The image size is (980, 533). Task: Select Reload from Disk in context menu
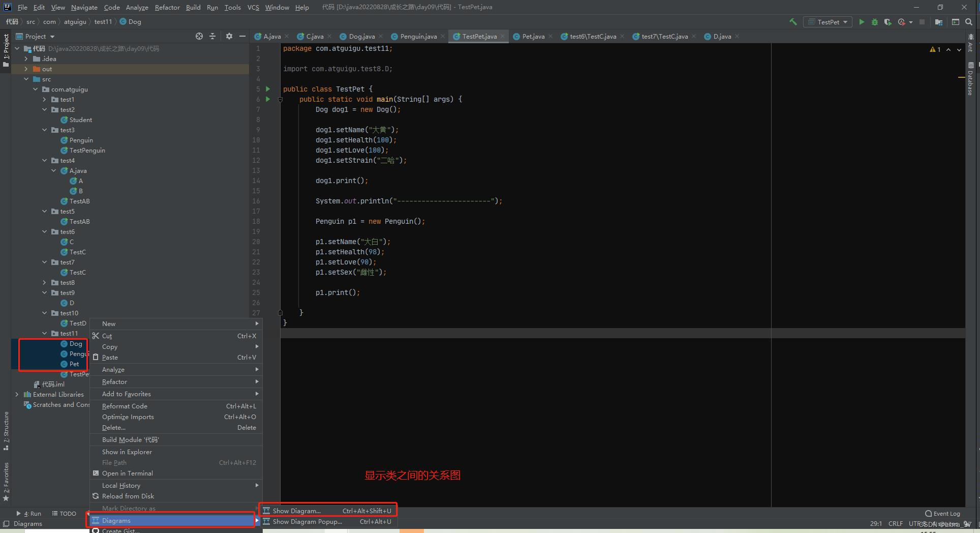[x=176, y=496]
